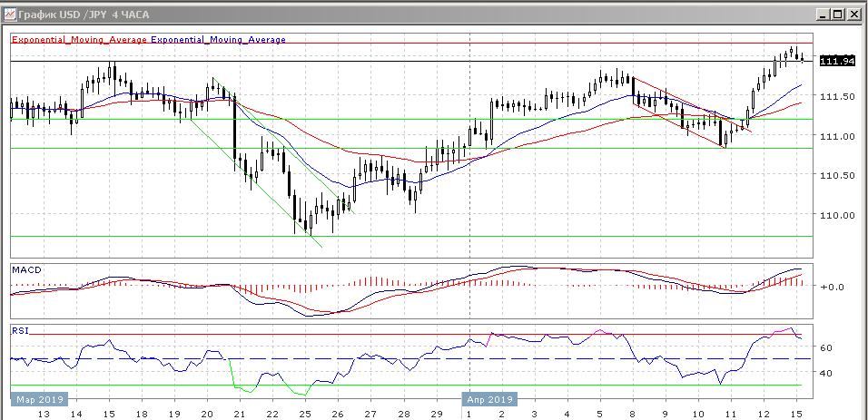
Task: Click the current price tag 111.94
Action: (836, 61)
